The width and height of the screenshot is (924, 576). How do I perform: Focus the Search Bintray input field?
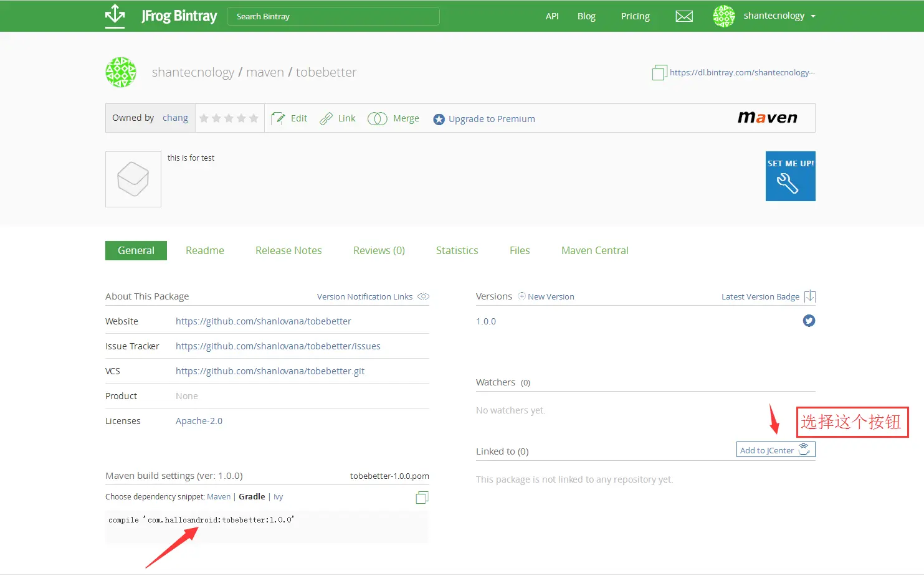[333, 16]
